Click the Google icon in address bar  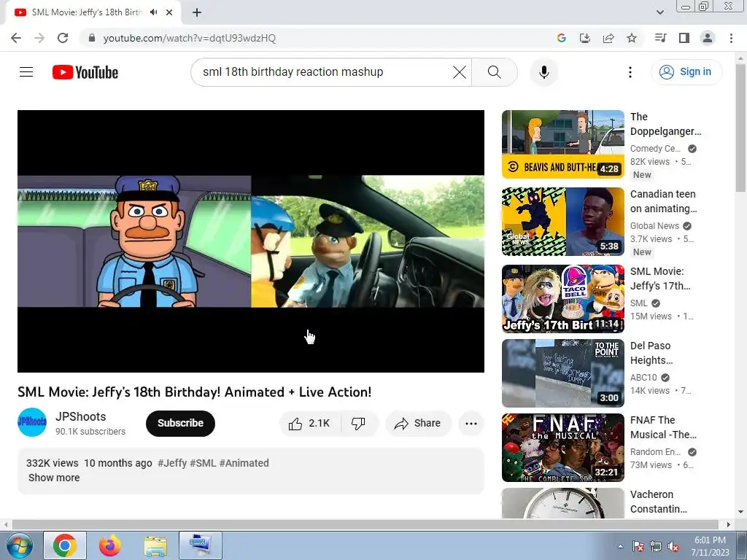(x=561, y=38)
